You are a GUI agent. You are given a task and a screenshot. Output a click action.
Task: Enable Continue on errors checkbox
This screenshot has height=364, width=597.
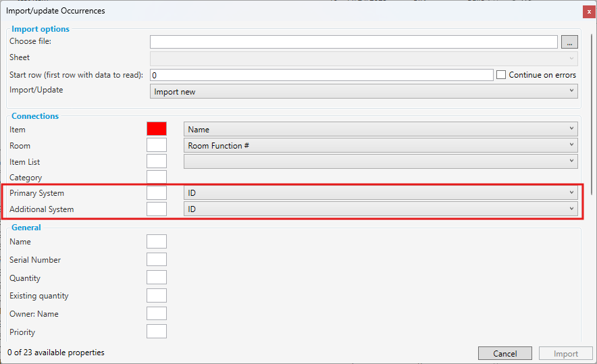point(501,75)
